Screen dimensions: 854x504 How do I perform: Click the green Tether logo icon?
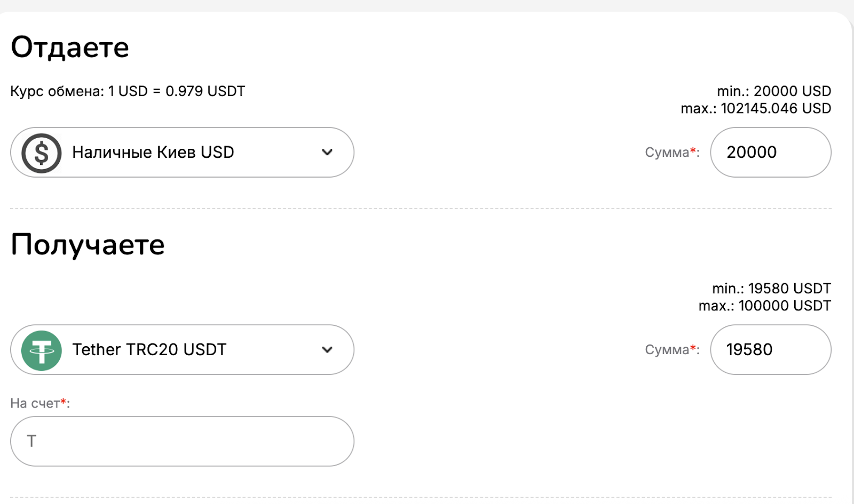click(42, 350)
